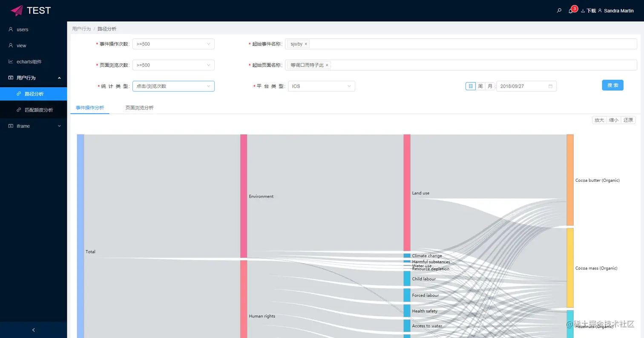This screenshot has width=644, height=338.
Task: Click the orange Cocoa butter (Organic) node
Action: [570, 180]
